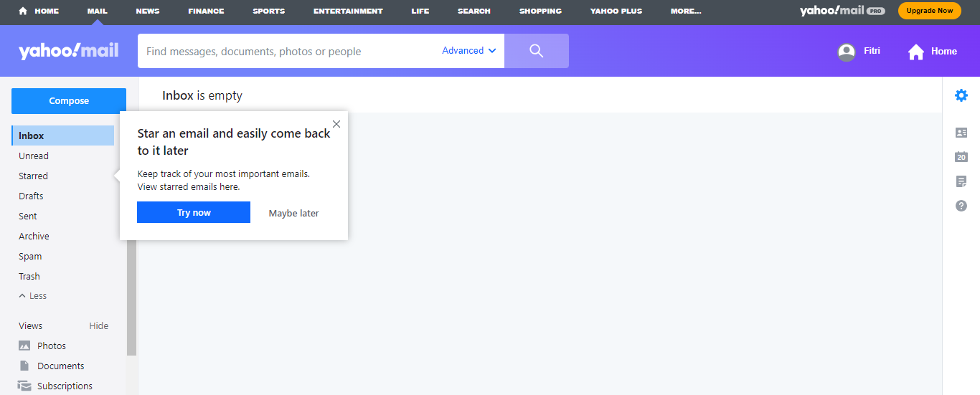
Task: Open the More... menu in top bar
Action: click(686, 11)
